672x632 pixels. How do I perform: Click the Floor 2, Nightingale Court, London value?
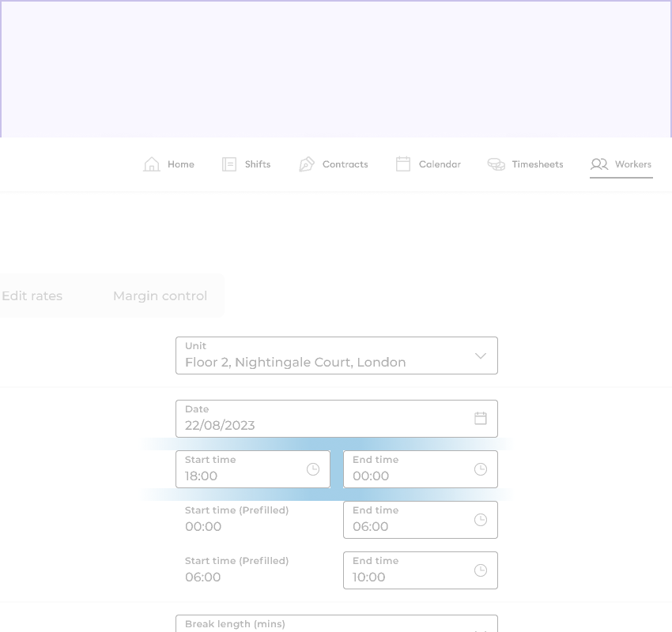coord(296,363)
